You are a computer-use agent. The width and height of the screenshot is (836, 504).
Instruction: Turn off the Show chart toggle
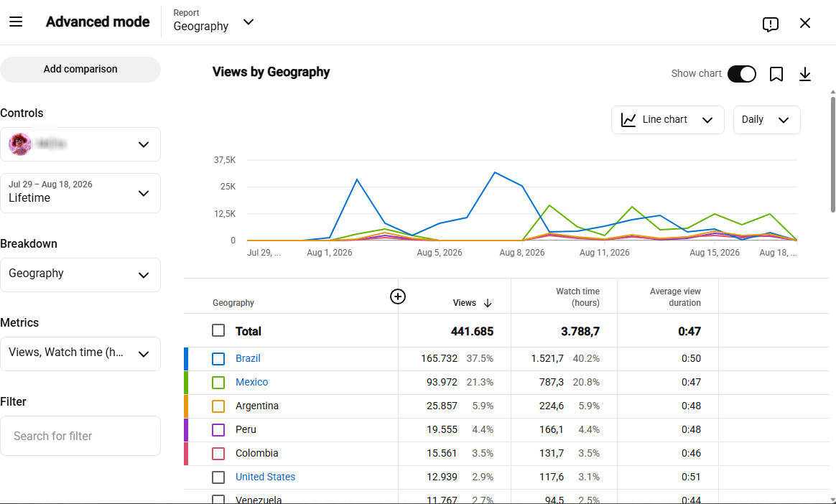pos(742,73)
